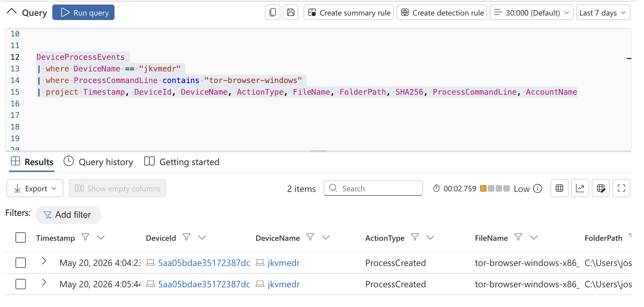This screenshot has width=644, height=307.
Task: Click the 2 items count label
Action: [301, 189]
